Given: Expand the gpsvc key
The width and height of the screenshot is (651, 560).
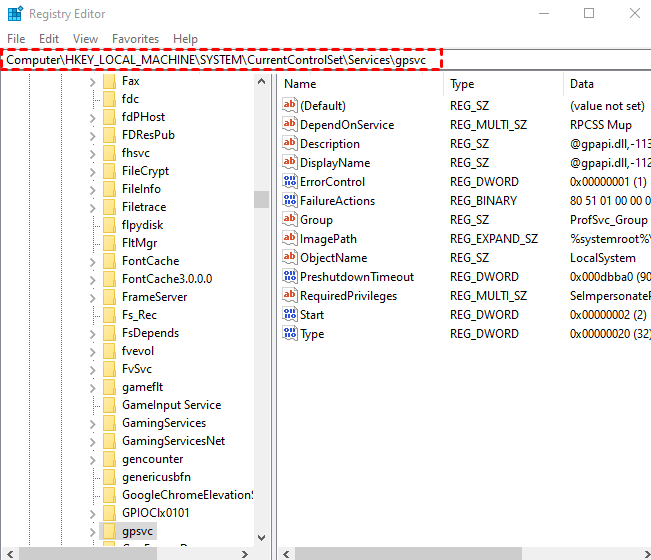Looking at the screenshot, I should tap(93, 532).
